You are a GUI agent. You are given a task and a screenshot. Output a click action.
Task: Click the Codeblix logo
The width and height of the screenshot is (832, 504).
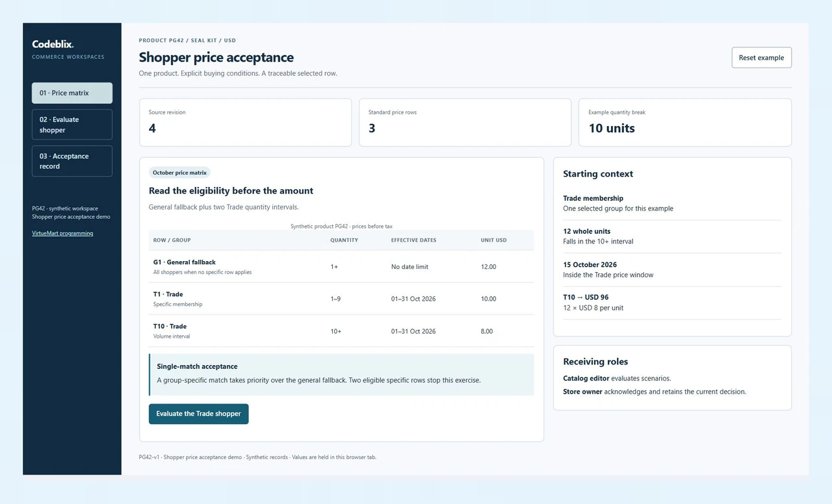[53, 44]
